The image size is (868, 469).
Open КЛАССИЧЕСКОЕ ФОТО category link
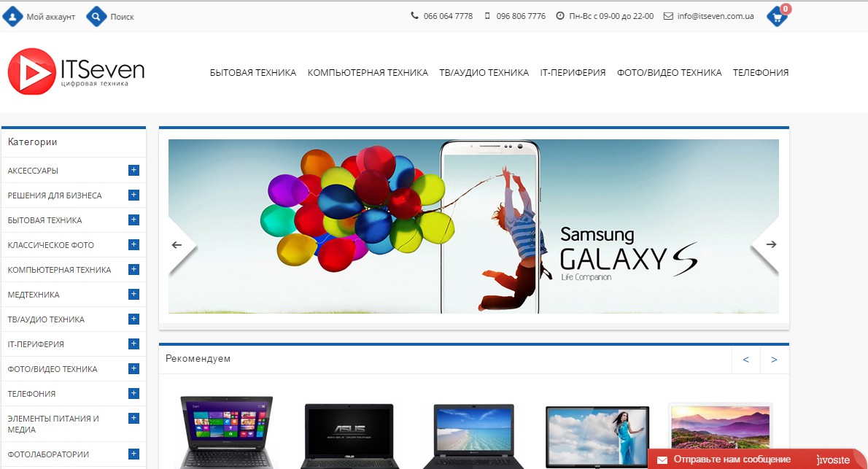pyautogui.click(x=50, y=245)
